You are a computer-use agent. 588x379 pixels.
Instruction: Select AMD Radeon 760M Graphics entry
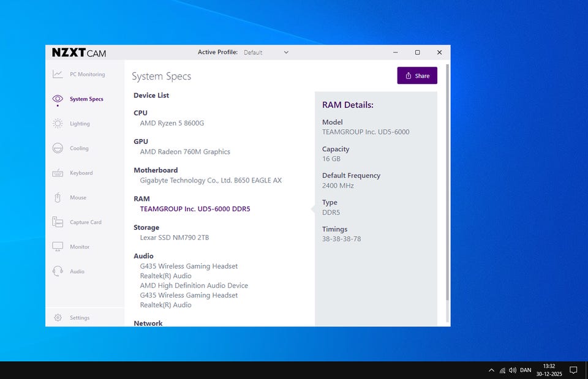185,152
